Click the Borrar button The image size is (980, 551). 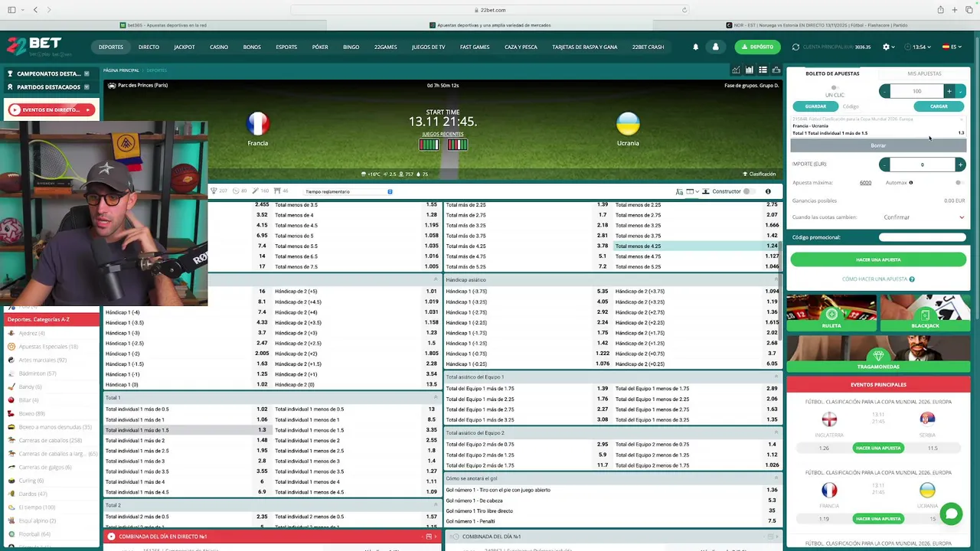click(878, 145)
